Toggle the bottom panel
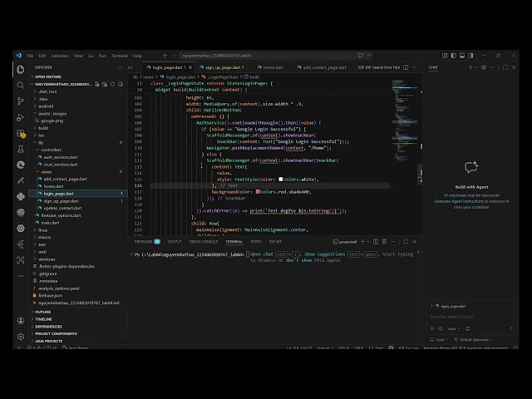 [462, 56]
